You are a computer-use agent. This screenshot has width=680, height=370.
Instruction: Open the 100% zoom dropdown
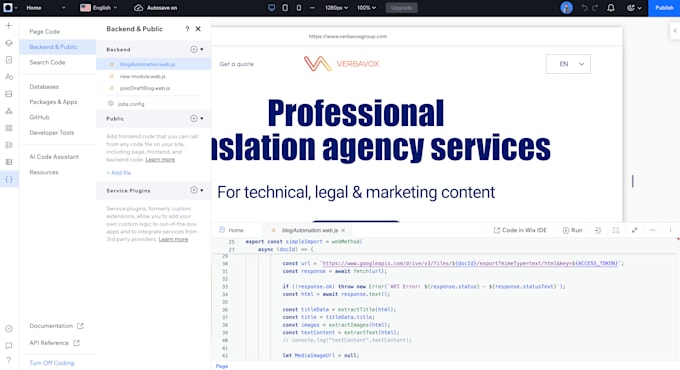pos(366,8)
